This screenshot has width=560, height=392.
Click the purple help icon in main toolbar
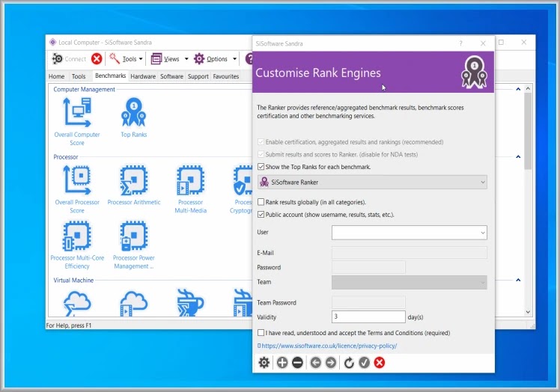pyautogui.click(x=249, y=58)
